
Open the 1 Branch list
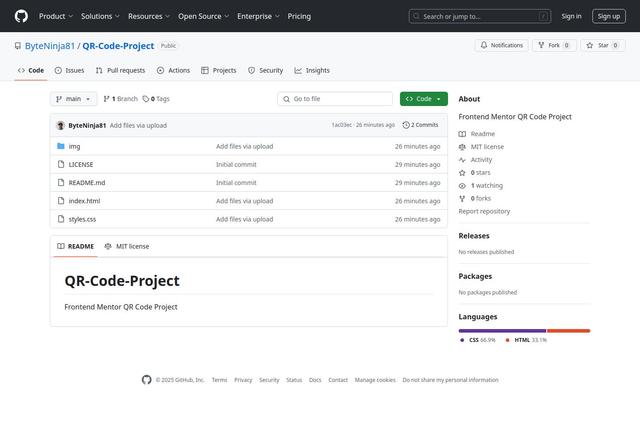click(120, 99)
